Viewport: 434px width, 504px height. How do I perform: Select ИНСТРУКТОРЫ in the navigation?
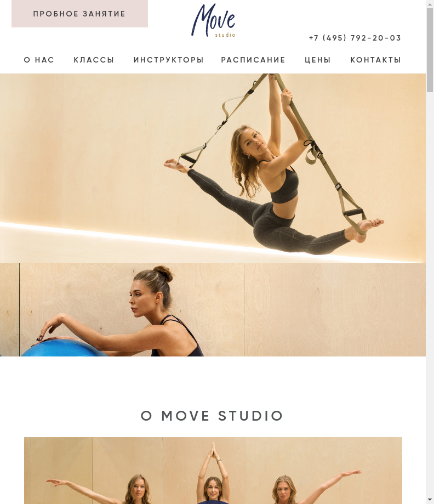pos(169,60)
